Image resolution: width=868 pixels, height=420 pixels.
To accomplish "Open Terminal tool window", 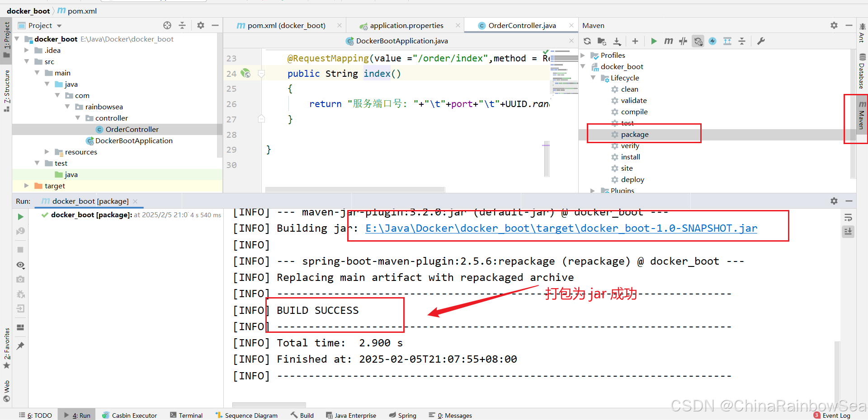I will [186, 415].
